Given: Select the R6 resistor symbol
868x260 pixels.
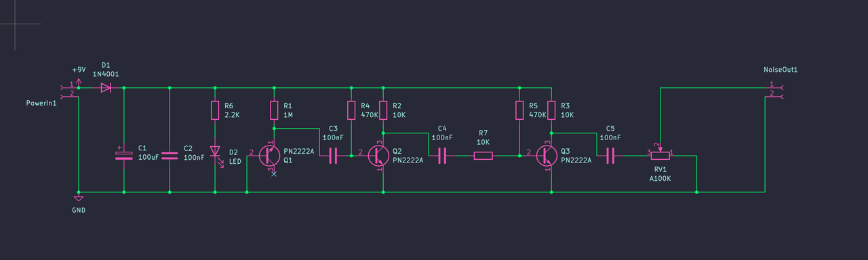Looking at the screenshot, I should click(215, 110).
